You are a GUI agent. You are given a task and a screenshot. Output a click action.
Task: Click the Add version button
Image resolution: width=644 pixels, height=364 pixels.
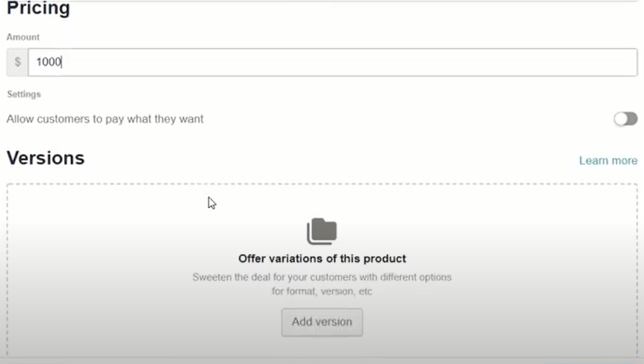pos(322,322)
